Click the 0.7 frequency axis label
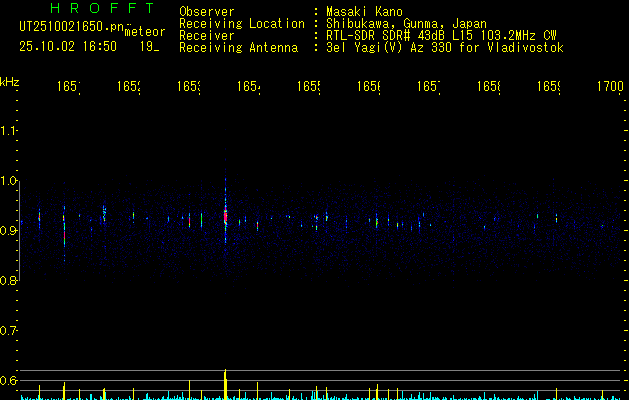629x400 pixels. [8, 331]
